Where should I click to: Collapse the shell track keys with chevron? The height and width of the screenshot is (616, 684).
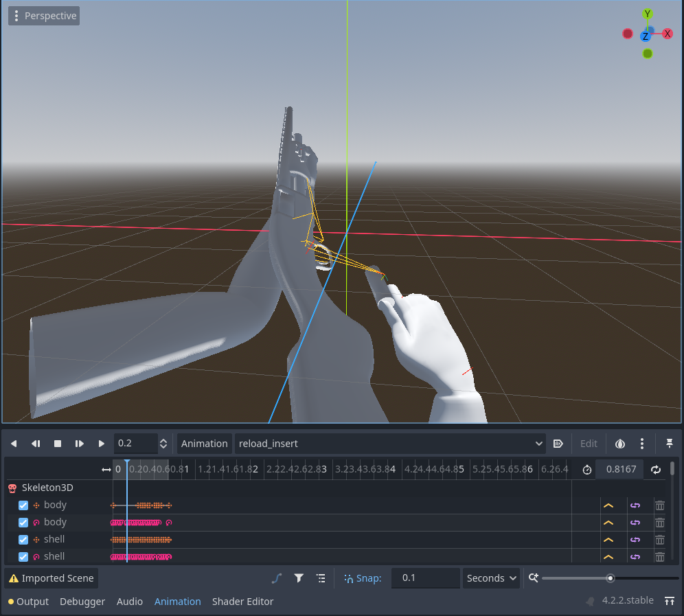coord(608,539)
